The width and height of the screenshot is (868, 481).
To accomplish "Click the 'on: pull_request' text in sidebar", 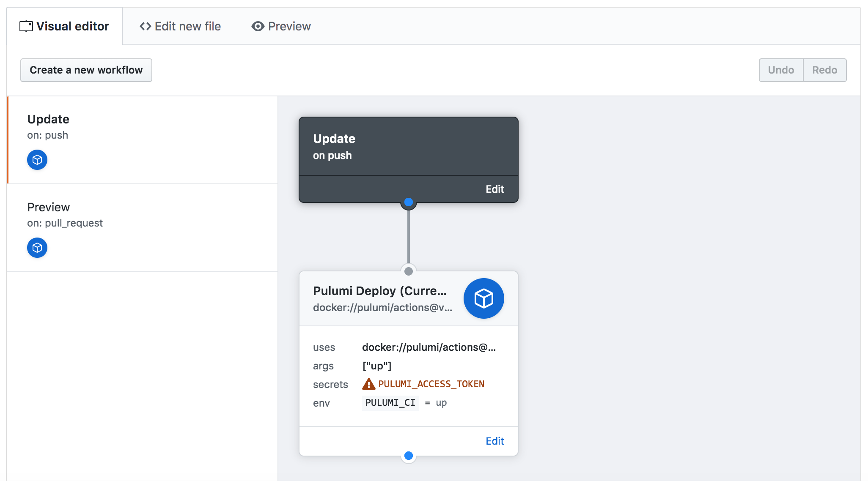I will [x=65, y=223].
